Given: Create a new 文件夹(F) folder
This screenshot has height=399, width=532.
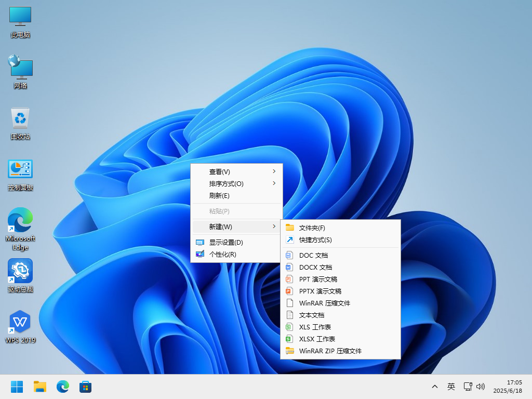Looking at the screenshot, I should [312, 228].
